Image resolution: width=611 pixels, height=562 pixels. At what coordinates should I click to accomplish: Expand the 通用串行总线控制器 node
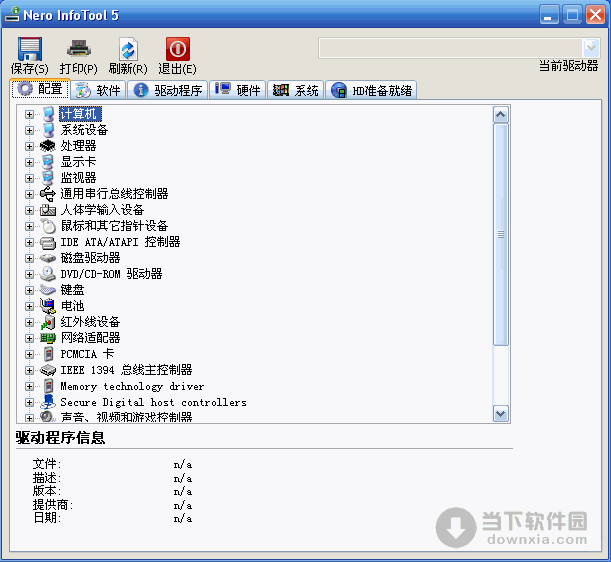coord(29,194)
